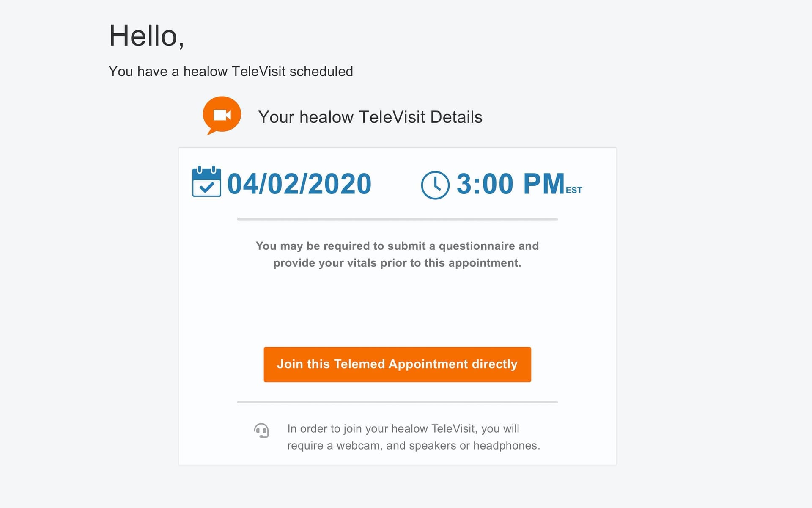This screenshot has width=812, height=508.
Task: Click the blue calendar checkmark icon
Action: click(x=206, y=182)
